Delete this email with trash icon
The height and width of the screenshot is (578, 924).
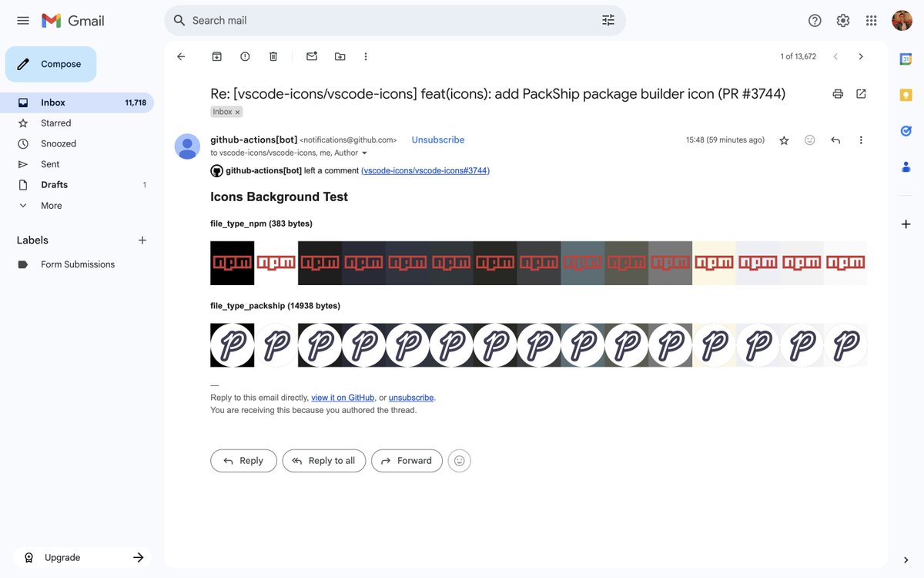coord(273,56)
